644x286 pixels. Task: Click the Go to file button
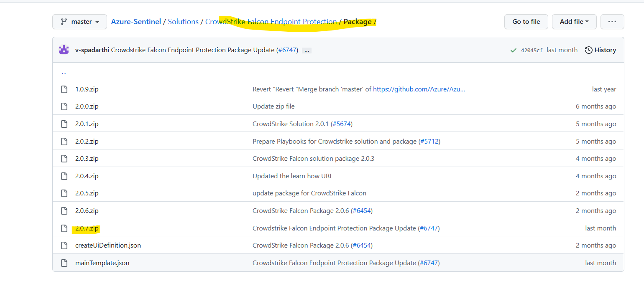point(526,22)
